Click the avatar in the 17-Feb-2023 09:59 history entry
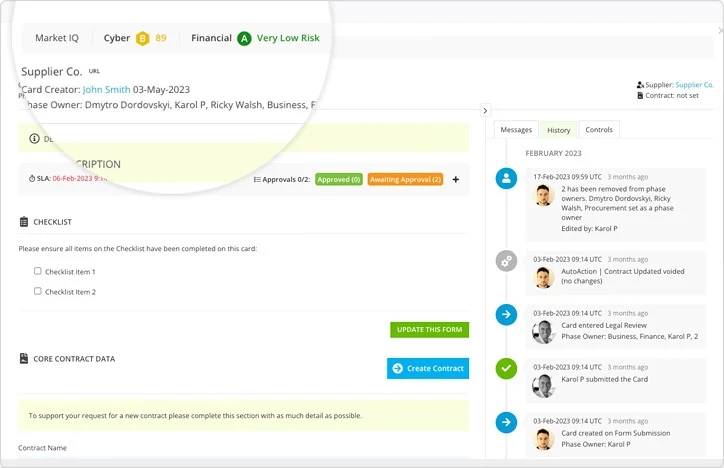The image size is (724, 468). click(544, 195)
